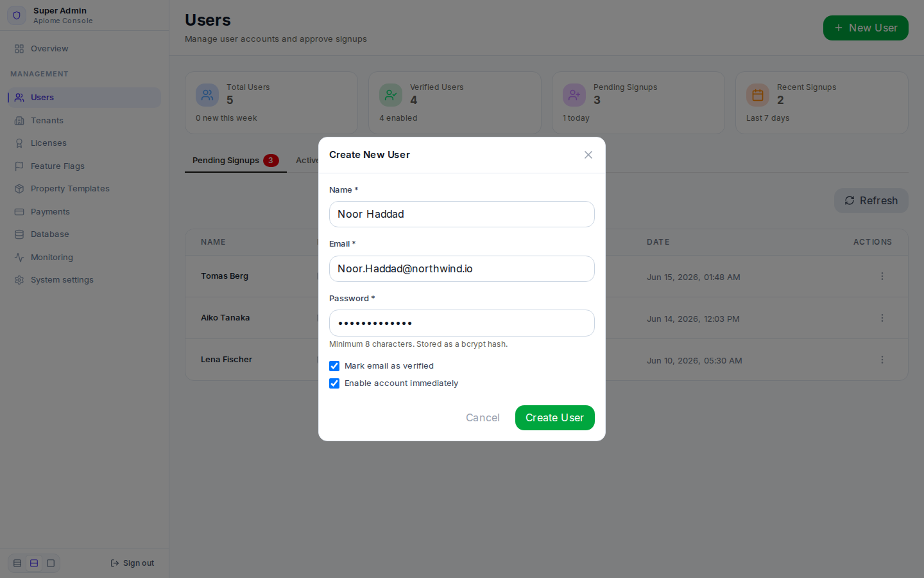Sign out of the console
This screenshot has width=924, height=578.
(132, 563)
